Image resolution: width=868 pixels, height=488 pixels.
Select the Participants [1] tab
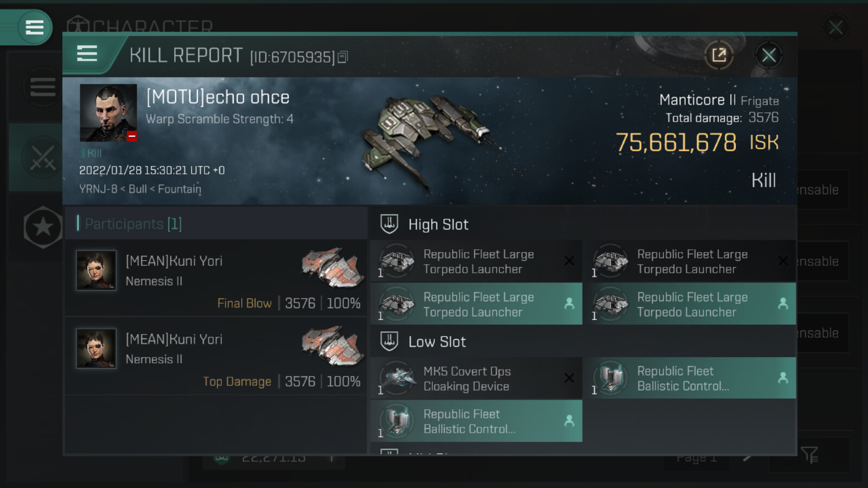pyautogui.click(x=133, y=224)
